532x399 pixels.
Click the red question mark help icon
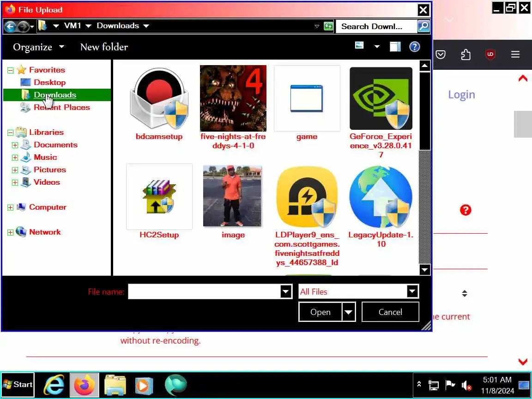point(465,210)
